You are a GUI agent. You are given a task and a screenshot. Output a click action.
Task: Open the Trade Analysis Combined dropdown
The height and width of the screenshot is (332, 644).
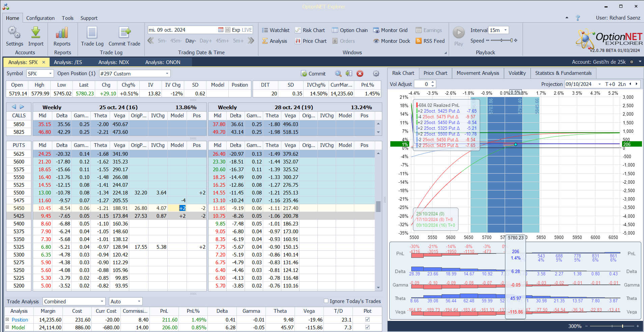[x=102, y=301]
